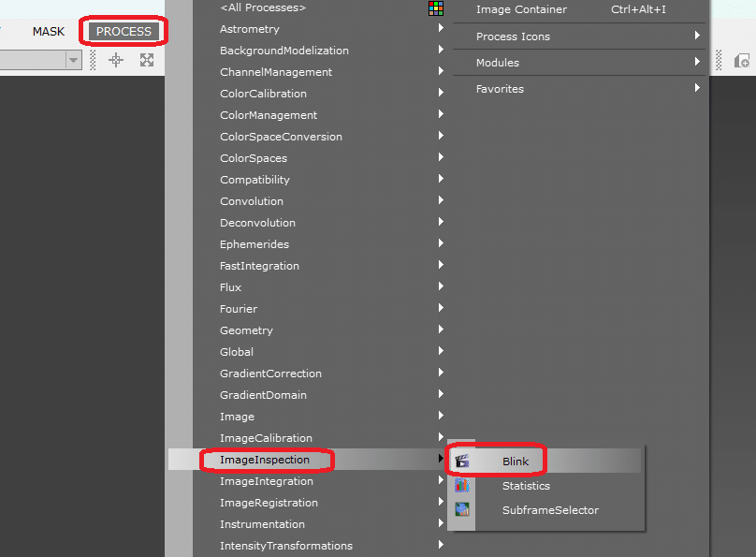
Task: Open the PROCESS menu
Action: (124, 31)
